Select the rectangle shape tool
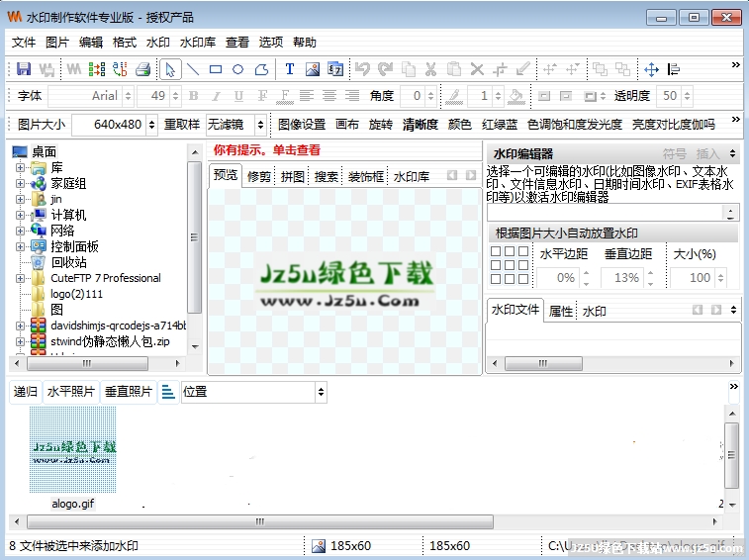 click(x=216, y=69)
